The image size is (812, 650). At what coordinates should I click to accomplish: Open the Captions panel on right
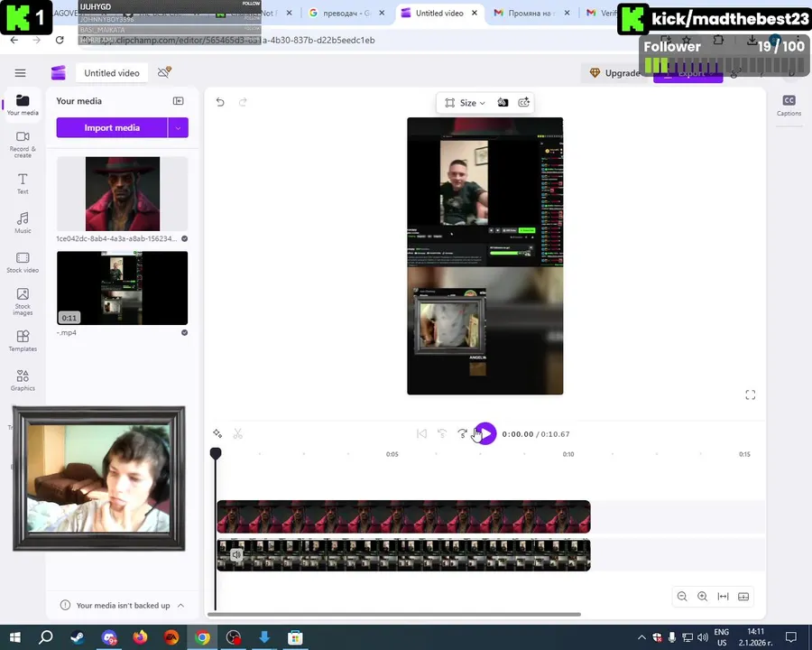click(789, 106)
